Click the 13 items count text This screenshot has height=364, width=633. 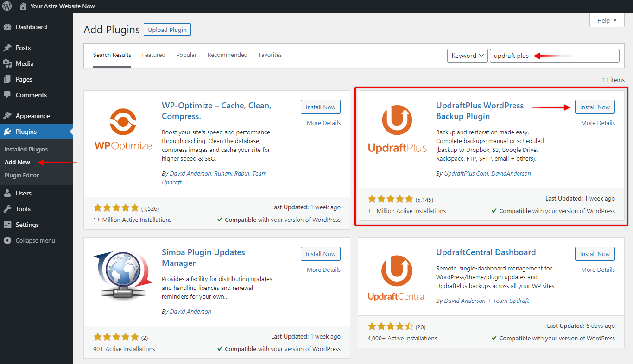point(613,80)
